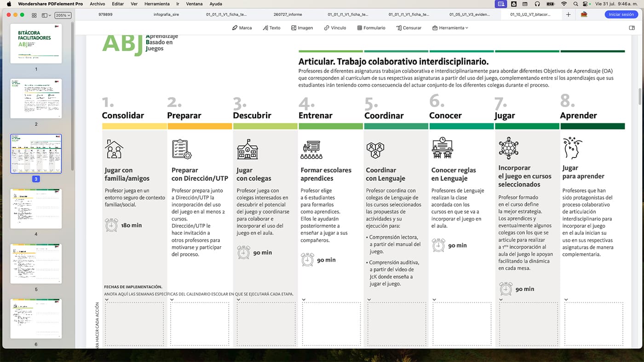The height and width of the screenshot is (362, 644).
Task: Open the Wi-Fi menu bar icon
Action: point(564,4)
